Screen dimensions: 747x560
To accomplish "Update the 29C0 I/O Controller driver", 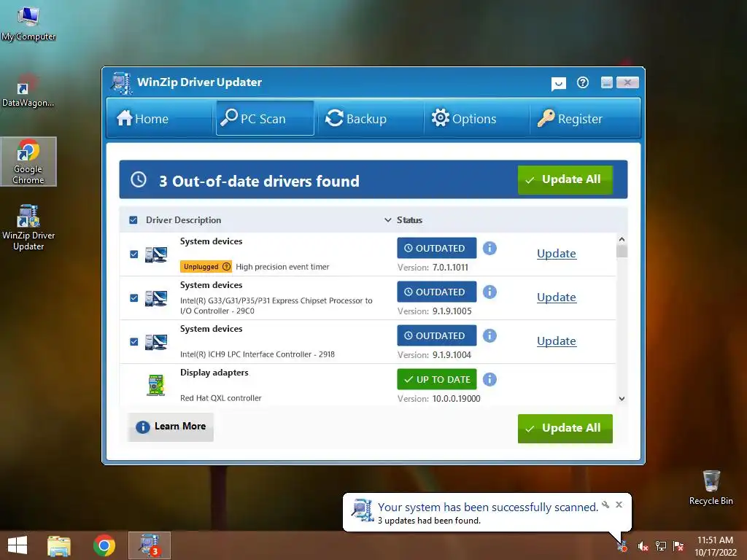I will [557, 297].
